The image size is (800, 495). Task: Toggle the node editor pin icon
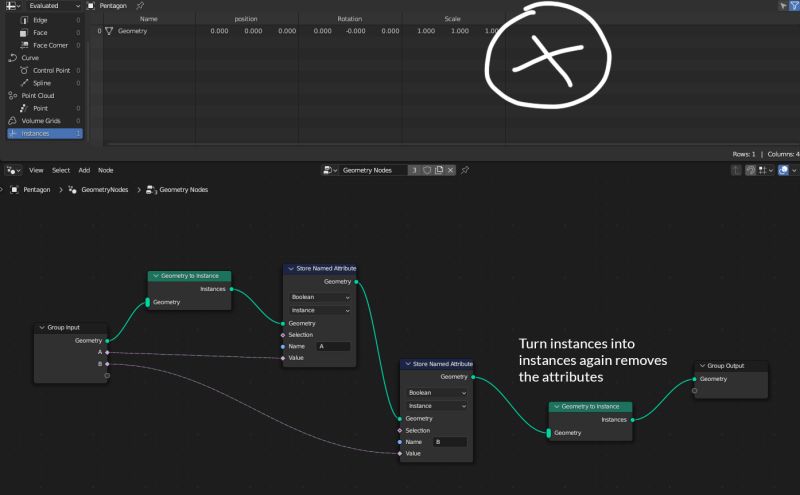click(x=465, y=170)
